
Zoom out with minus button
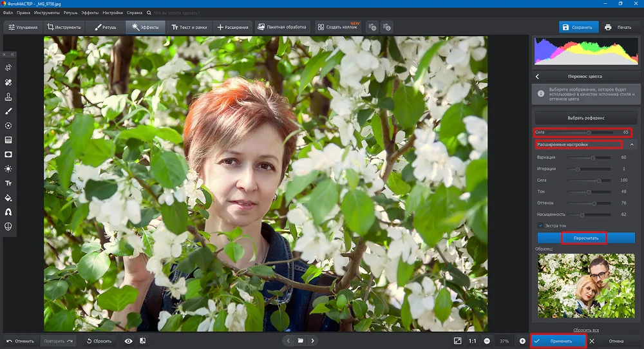click(487, 341)
